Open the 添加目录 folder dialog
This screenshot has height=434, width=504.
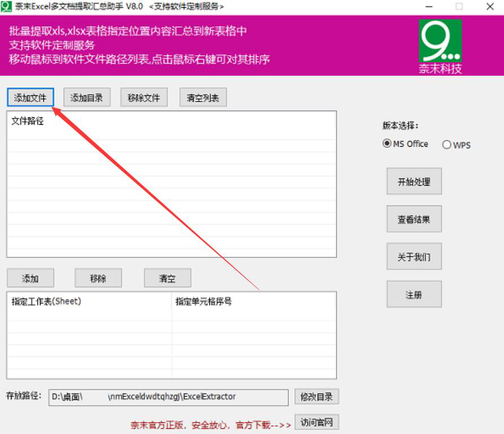coord(87,97)
